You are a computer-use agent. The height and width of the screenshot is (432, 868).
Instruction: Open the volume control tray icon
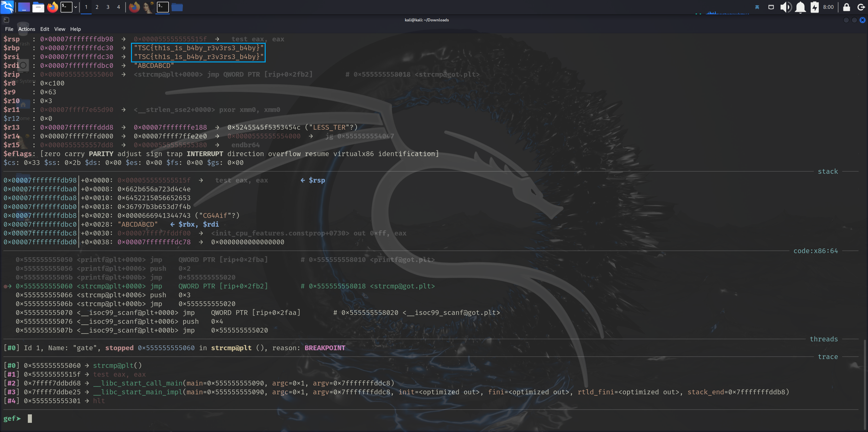click(x=786, y=7)
